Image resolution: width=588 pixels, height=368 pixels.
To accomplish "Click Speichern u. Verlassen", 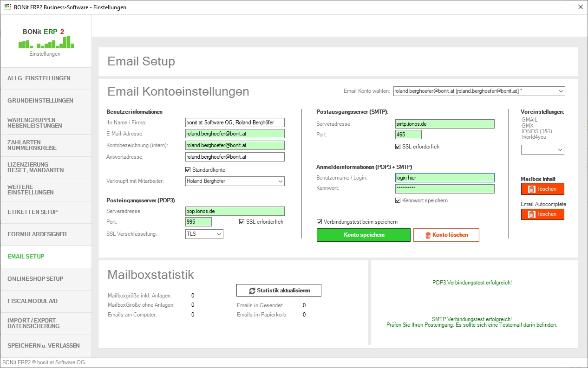I will coord(46,346).
